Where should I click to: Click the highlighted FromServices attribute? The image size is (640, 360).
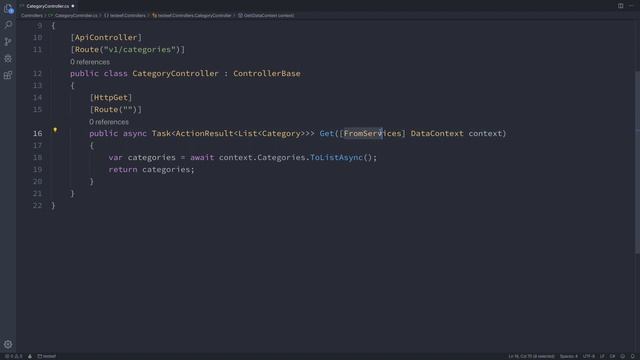point(373,133)
